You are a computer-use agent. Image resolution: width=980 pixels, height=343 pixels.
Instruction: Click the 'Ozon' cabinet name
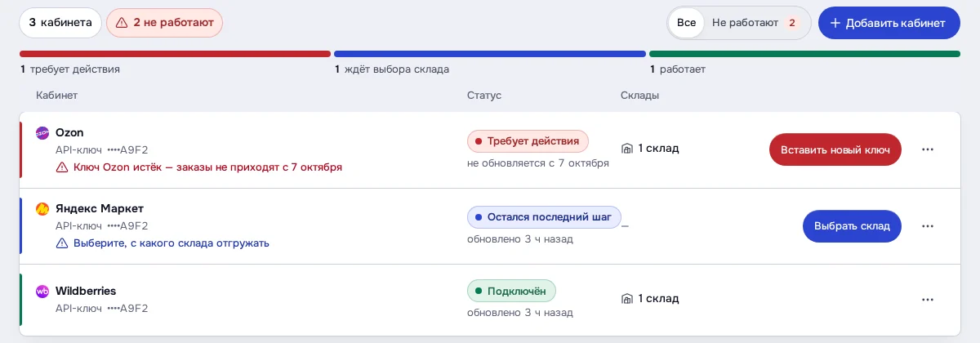click(69, 132)
